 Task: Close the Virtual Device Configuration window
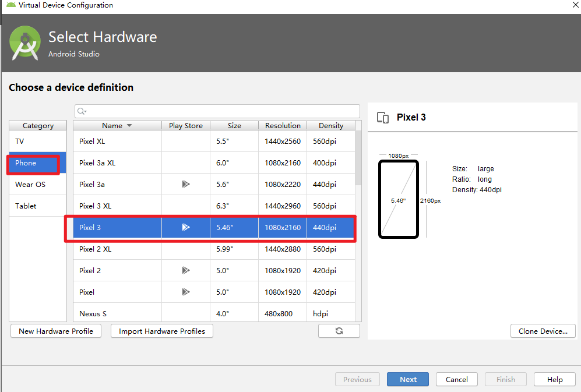(575, 5)
